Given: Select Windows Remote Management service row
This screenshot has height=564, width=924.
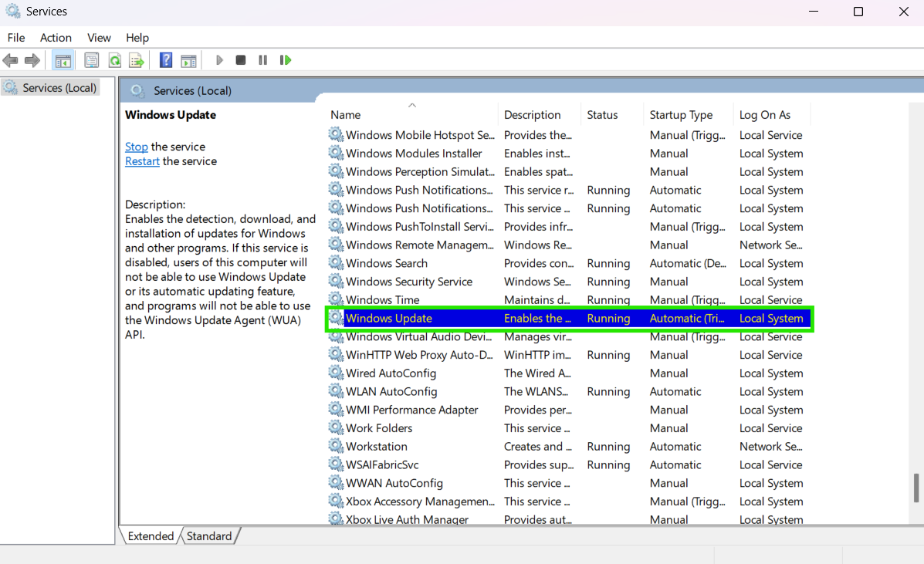Looking at the screenshot, I should coord(569,245).
